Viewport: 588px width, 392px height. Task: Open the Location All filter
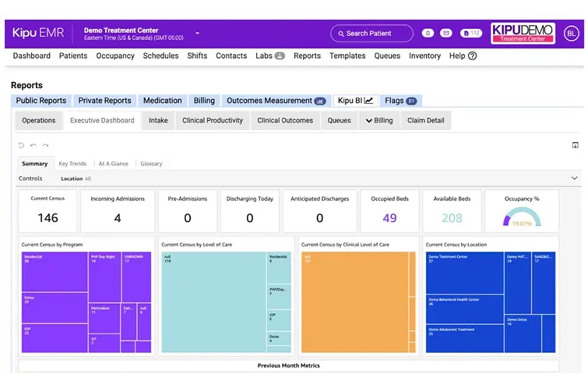pyautogui.click(x=76, y=179)
